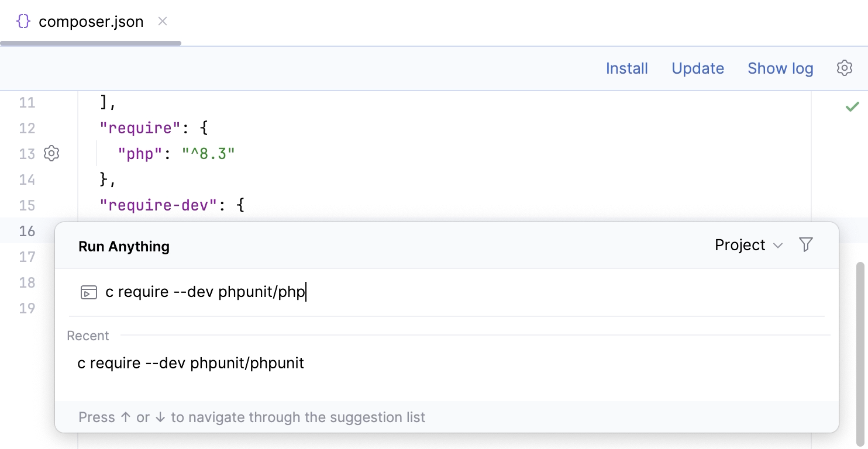
Task: Switch to the composer.json editor tab
Action: pyautogui.click(x=91, y=22)
